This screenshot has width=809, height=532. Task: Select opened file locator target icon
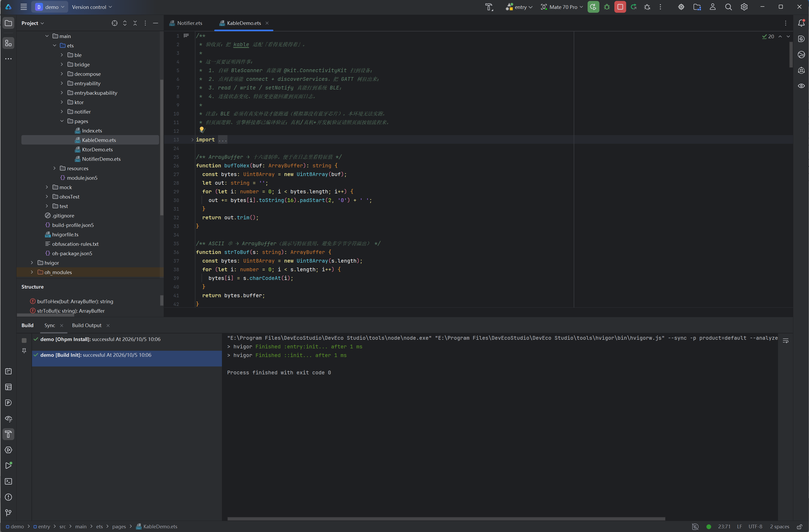coord(115,23)
